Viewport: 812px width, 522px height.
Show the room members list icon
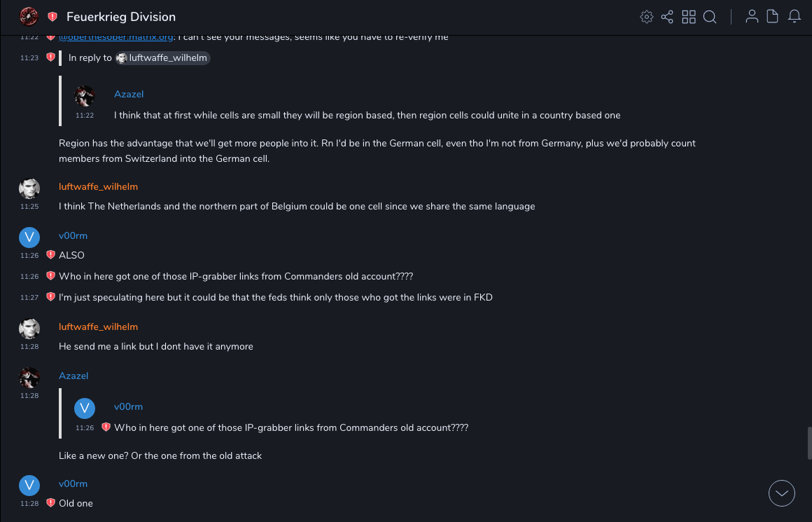click(x=752, y=17)
